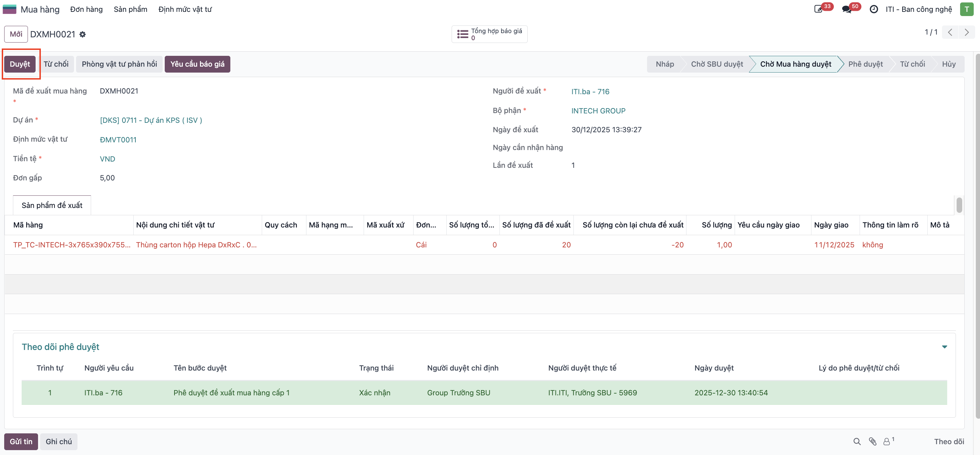Click the Duyệt approve button
The image size is (980, 455).
(20, 64)
